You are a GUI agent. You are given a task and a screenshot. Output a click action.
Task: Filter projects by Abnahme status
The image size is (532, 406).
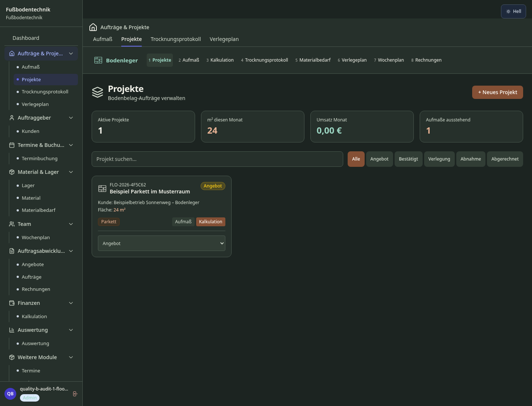pos(471,159)
